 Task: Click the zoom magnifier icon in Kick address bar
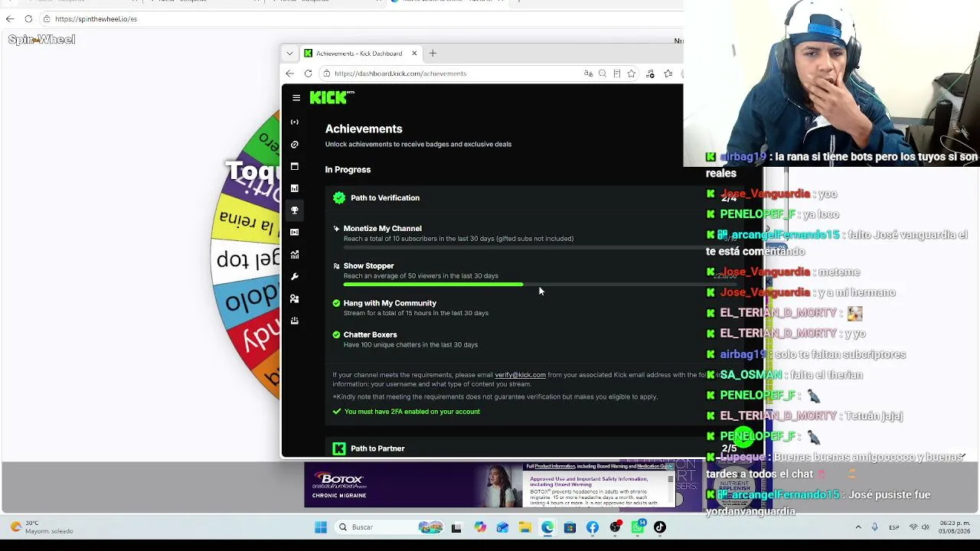point(603,73)
